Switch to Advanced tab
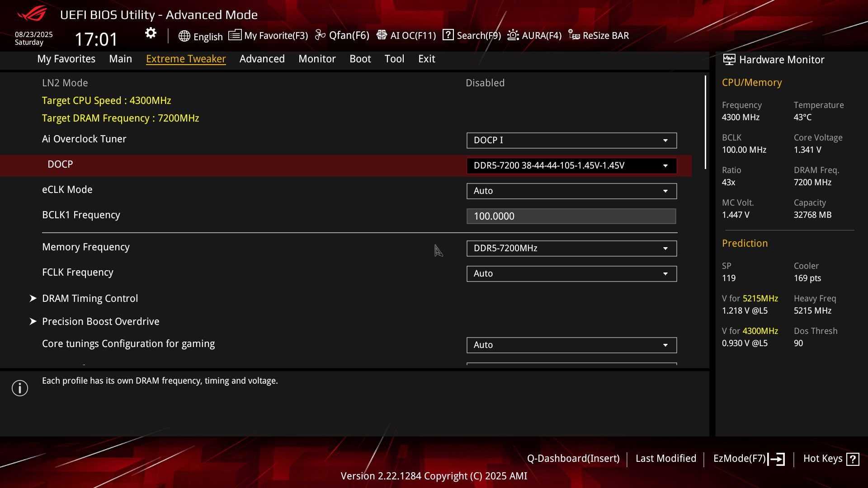 (x=262, y=59)
